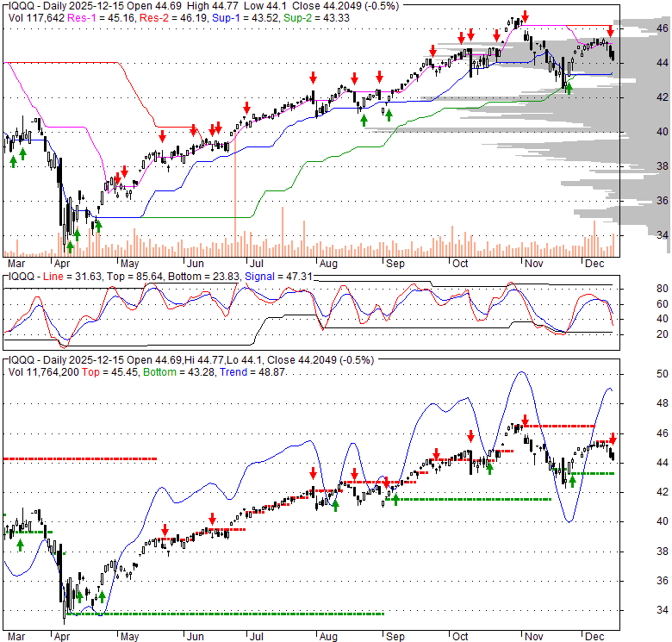Viewport: 672px width, 642px height.
Task: Select the red down arrow above late July in the top chart
Action: tap(314, 78)
